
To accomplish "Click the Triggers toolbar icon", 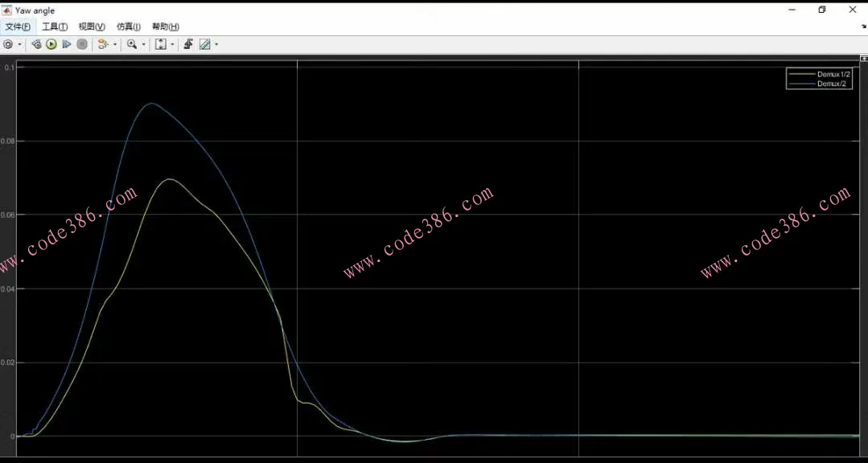I will tap(188, 44).
